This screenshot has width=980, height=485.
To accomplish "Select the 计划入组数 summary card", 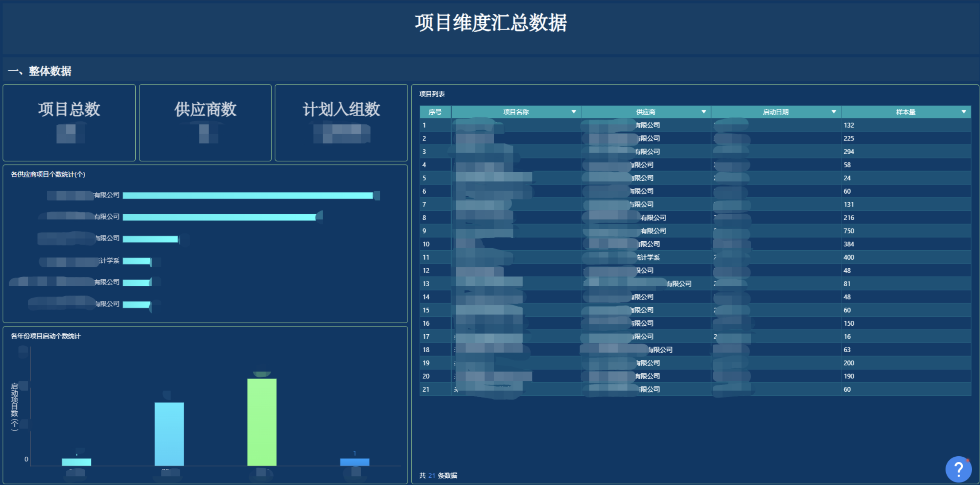I will pyautogui.click(x=341, y=122).
